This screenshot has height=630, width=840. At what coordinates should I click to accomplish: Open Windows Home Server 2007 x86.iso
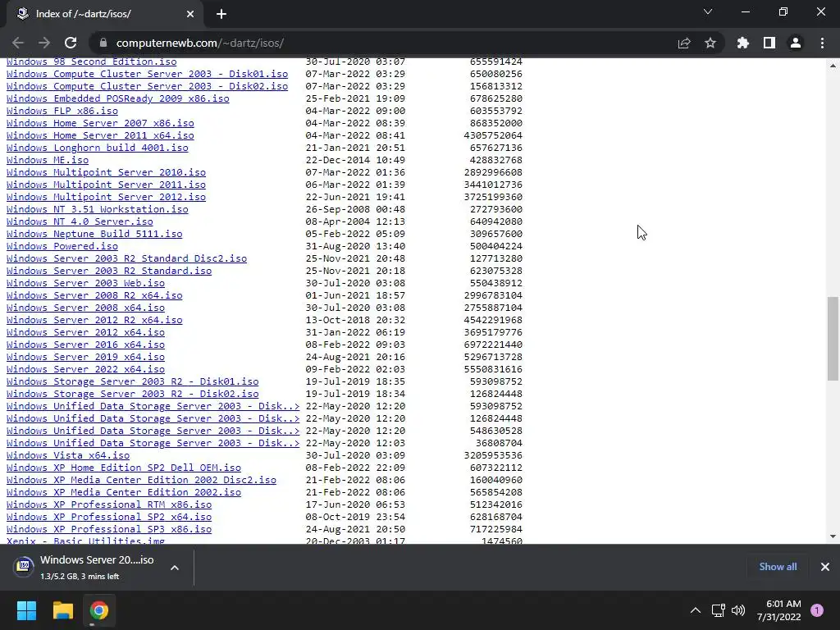[100, 123]
